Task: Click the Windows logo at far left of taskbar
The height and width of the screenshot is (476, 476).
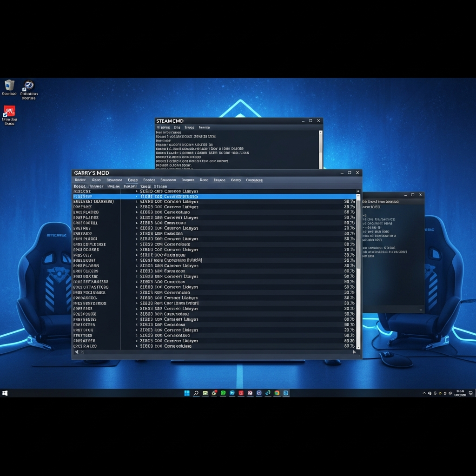Action: tap(5, 393)
